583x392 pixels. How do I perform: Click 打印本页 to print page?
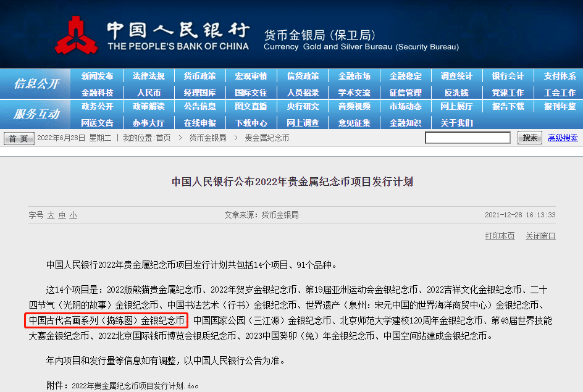coord(500,236)
